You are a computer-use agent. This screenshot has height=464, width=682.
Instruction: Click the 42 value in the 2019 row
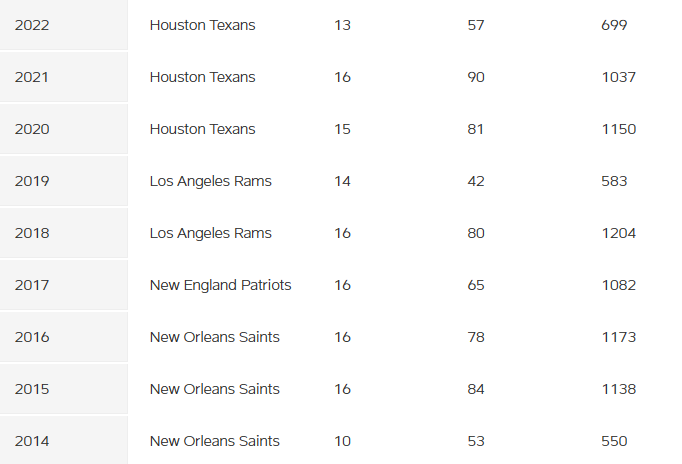click(476, 181)
